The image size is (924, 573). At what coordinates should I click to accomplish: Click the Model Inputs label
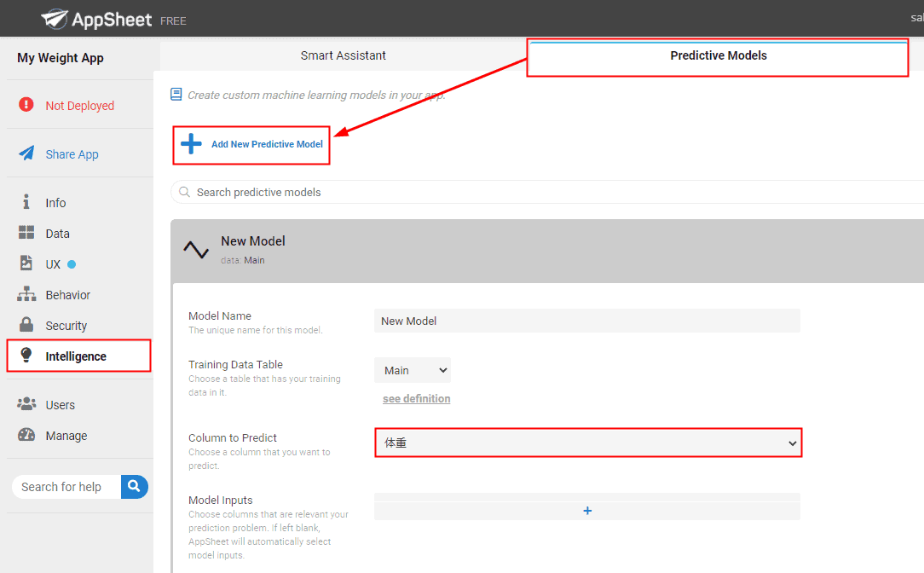(x=221, y=500)
